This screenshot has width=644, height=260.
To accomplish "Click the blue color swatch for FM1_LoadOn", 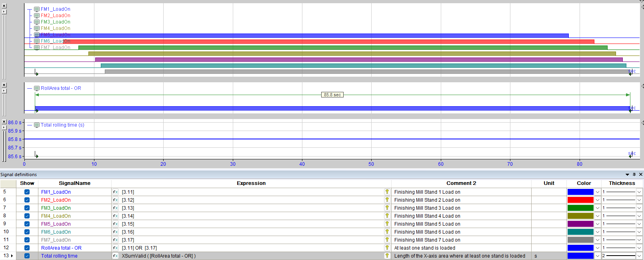I will coord(580,192).
